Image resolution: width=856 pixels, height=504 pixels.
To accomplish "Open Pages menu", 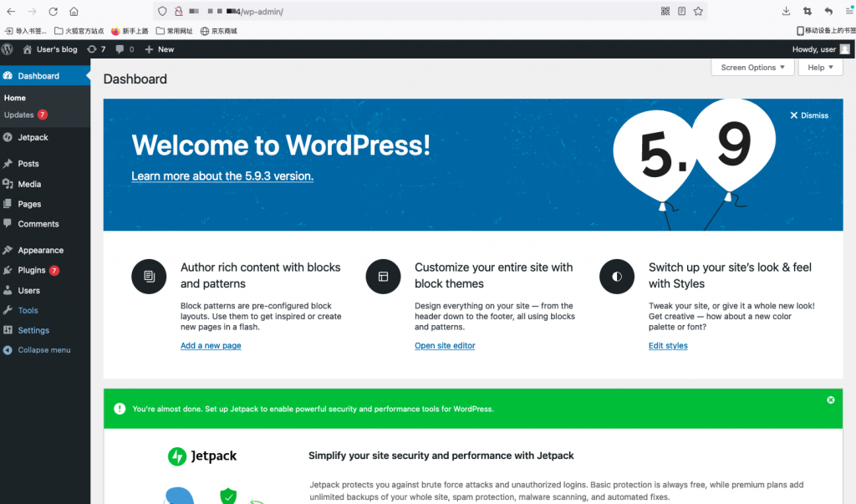I will click(x=45, y=204).
